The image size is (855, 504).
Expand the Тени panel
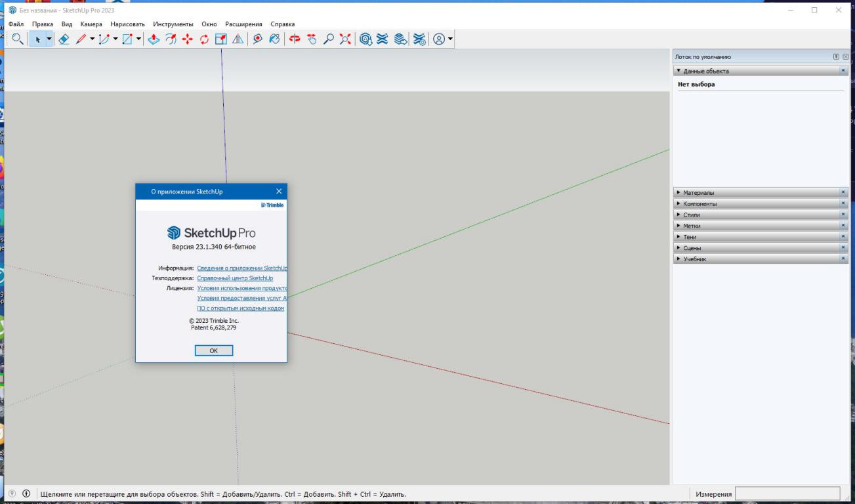coord(689,237)
